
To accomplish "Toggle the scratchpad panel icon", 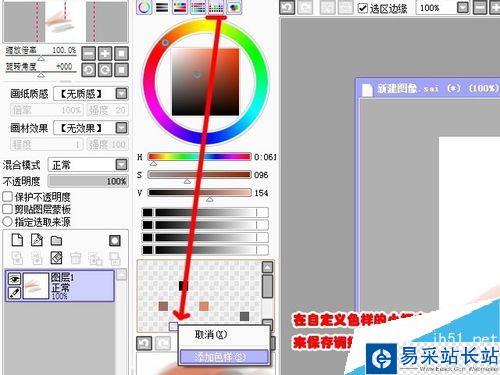I will (234, 7).
